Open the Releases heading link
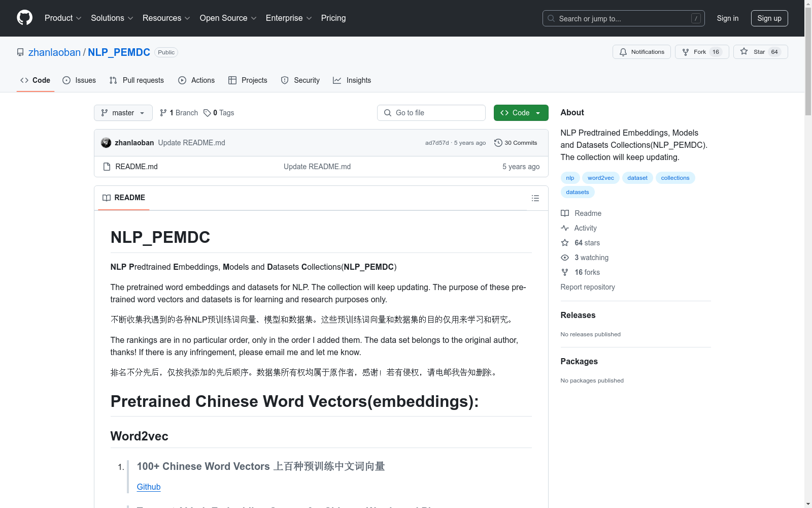 click(578, 315)
